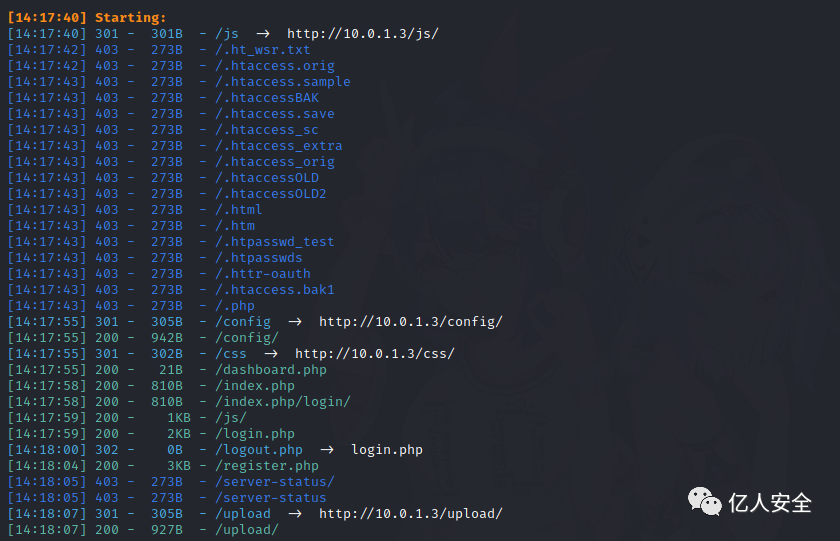Click the [14:18:00] timestamp
Image resolution: width=840 pixels, height=541 pixels.
pyautogui.click(x=47, y=450)
